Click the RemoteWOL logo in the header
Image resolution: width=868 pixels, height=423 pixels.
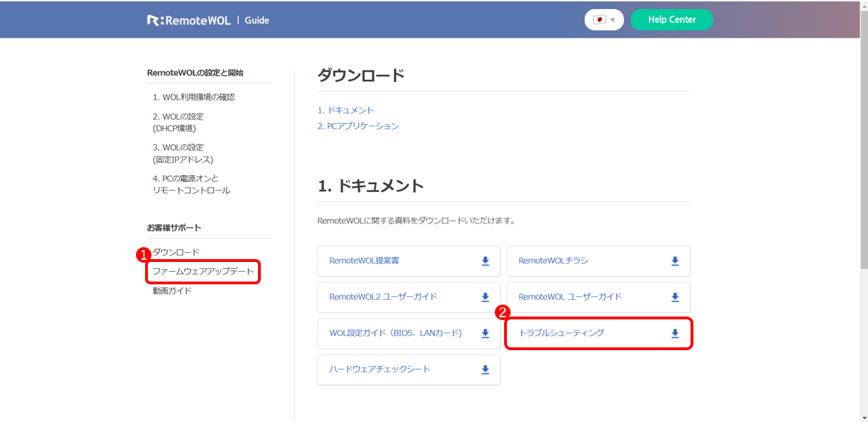(x=189, y=20)
